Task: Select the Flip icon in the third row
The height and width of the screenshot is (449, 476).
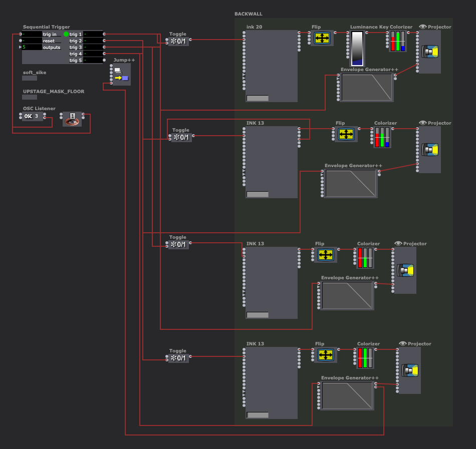Action: click(325, 255)
